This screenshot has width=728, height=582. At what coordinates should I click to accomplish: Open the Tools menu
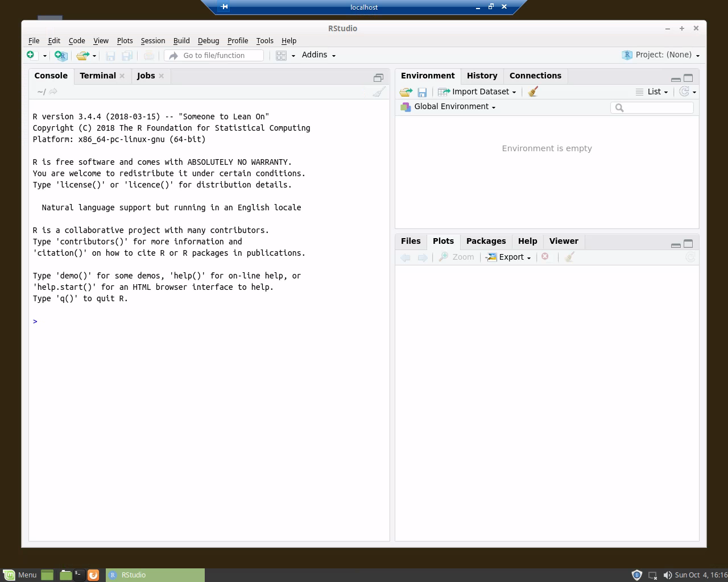pyautogui.click(x=264, y=41)
